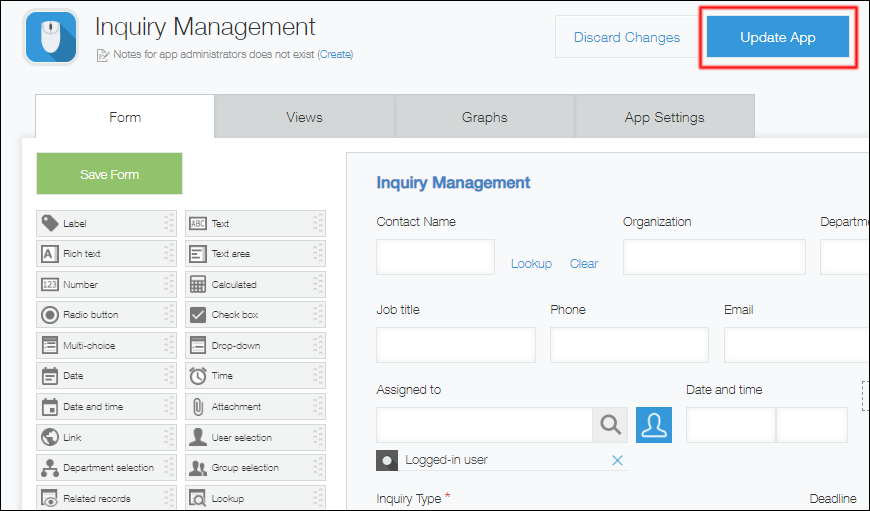Remove the Logged-in user with X

click(x=617, y=460)
